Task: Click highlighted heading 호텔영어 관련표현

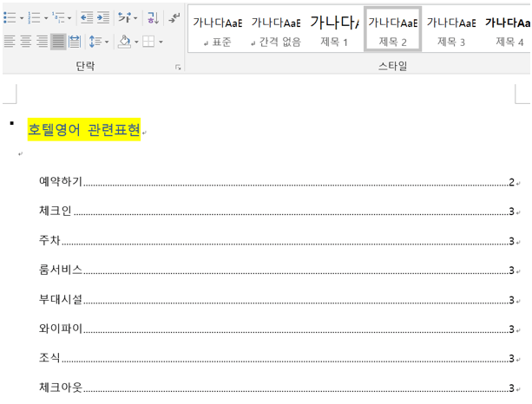Action: coord(84,129)
